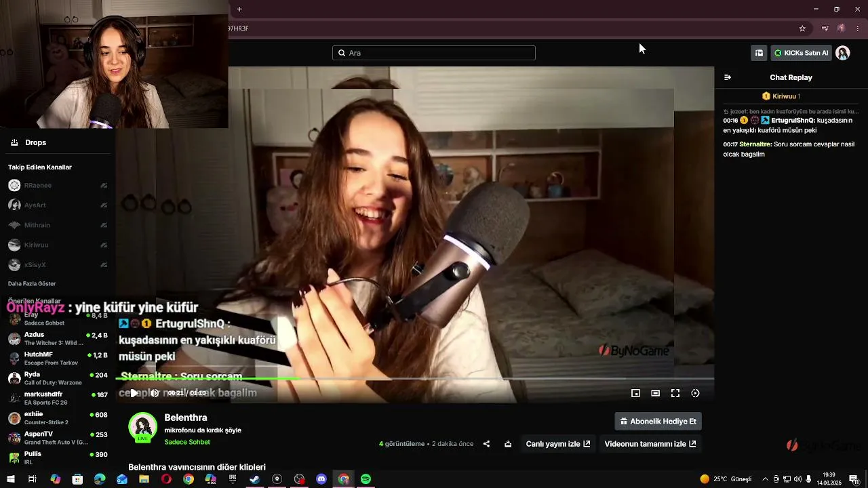
Task: Open Discord from the taskbar
Action: pyautogui.click(x=321, y=479)
